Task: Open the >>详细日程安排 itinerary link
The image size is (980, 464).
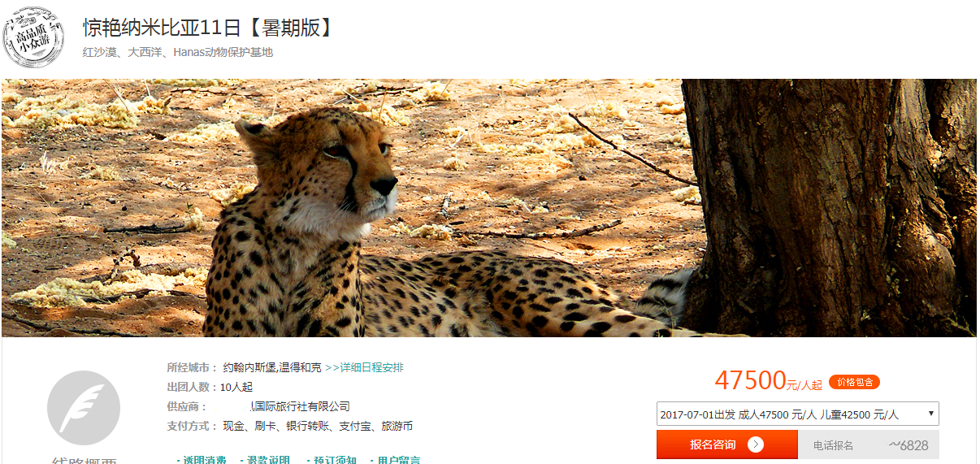Action: [x=364, y=367]
